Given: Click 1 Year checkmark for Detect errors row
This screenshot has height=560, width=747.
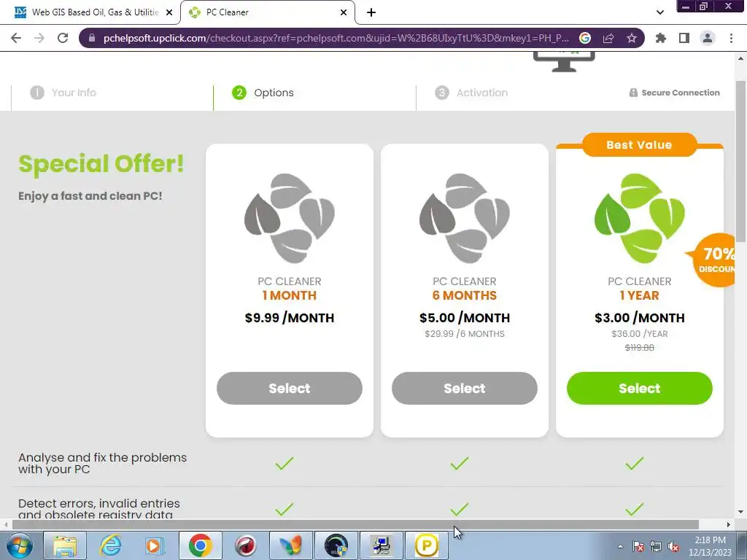Looking at the screenshot, I should (x=634, y=509).
